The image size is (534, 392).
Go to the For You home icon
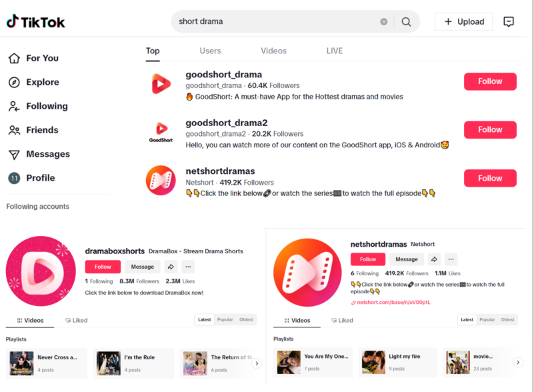click(x=14, y=58)
